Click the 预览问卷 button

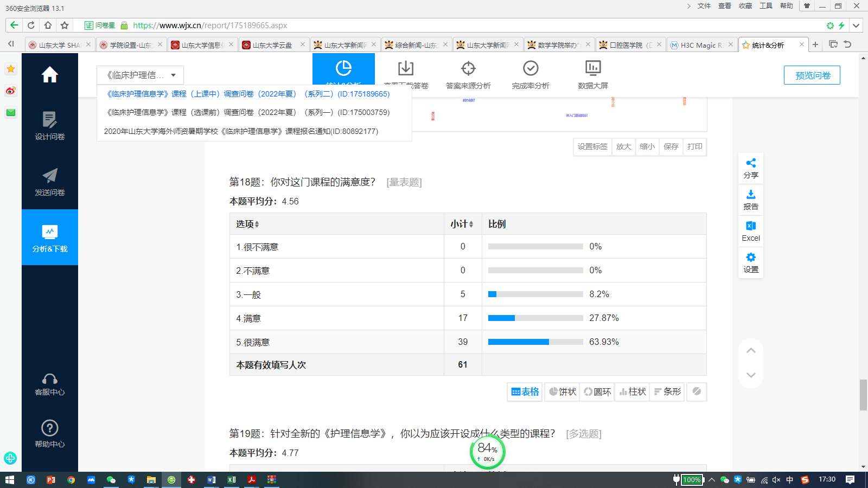click(x=812, y=75)
